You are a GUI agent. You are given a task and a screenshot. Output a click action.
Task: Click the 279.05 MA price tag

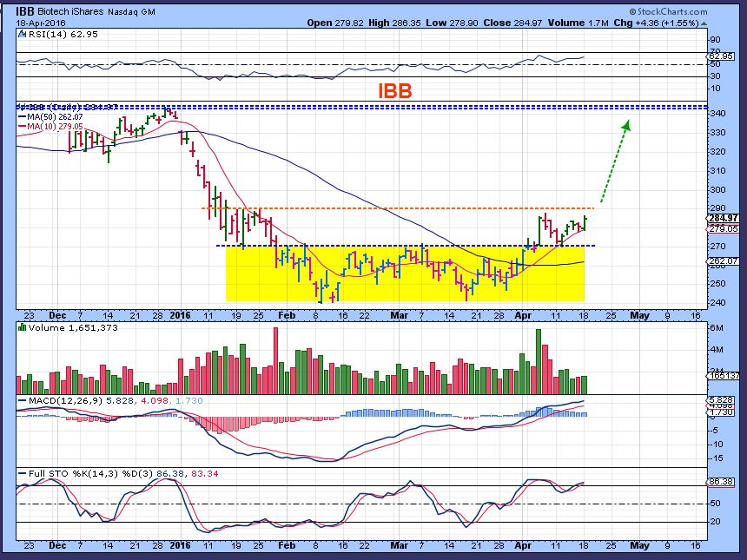[x=723, y=228]
